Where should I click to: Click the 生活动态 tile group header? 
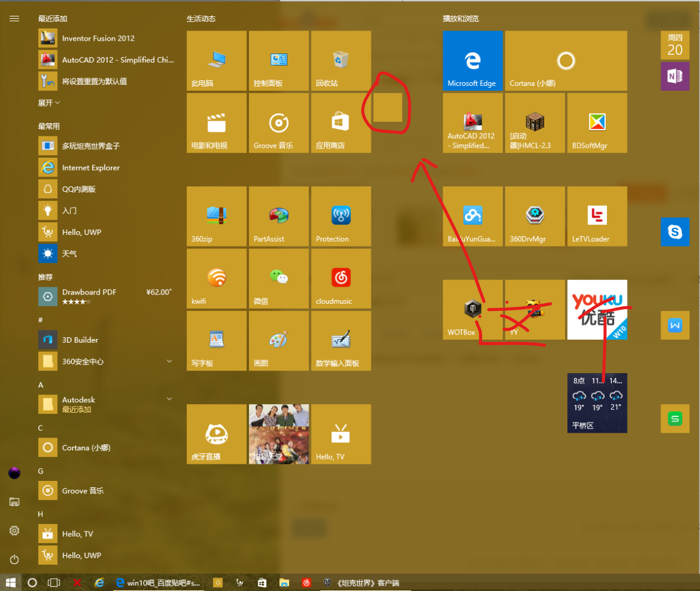point(201,19)
